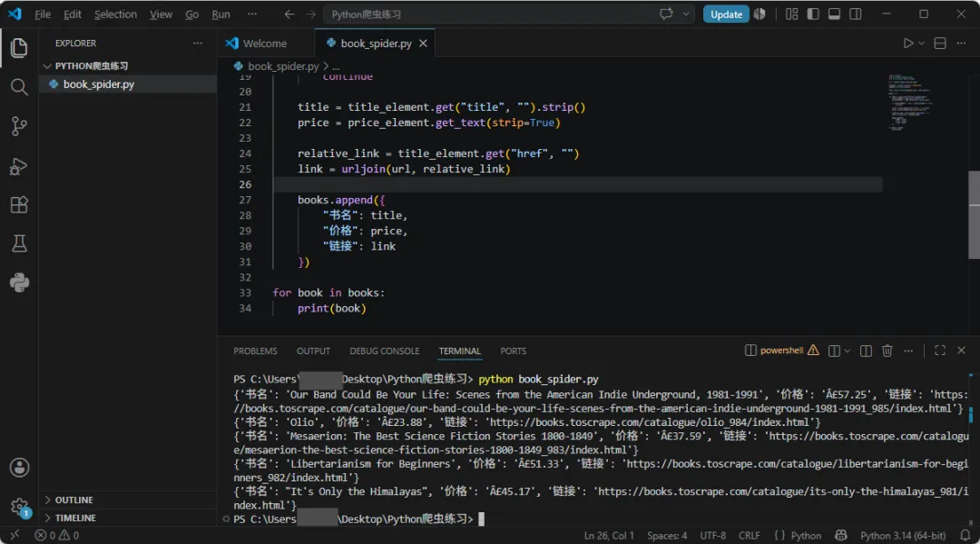Open the Search view in activity bar
The width and height of the screenshot is (980, 544).
point(19,87)
